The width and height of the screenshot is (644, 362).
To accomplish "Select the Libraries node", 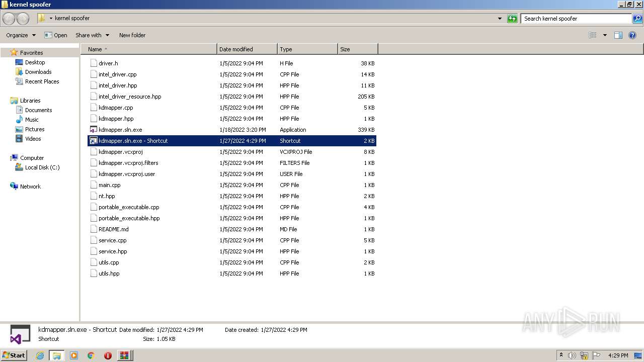I will point(30,101).
